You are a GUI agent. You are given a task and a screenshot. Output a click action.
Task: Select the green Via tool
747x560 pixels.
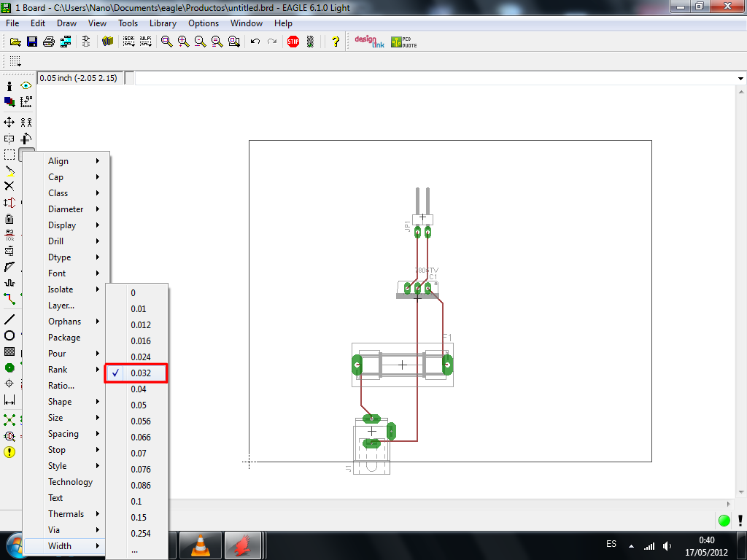tap(9, 367)
